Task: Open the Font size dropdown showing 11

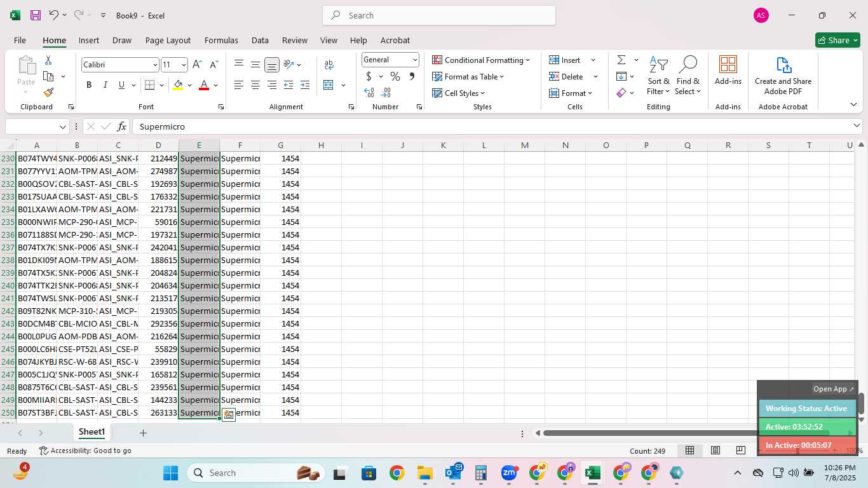Action: (184, 65)
